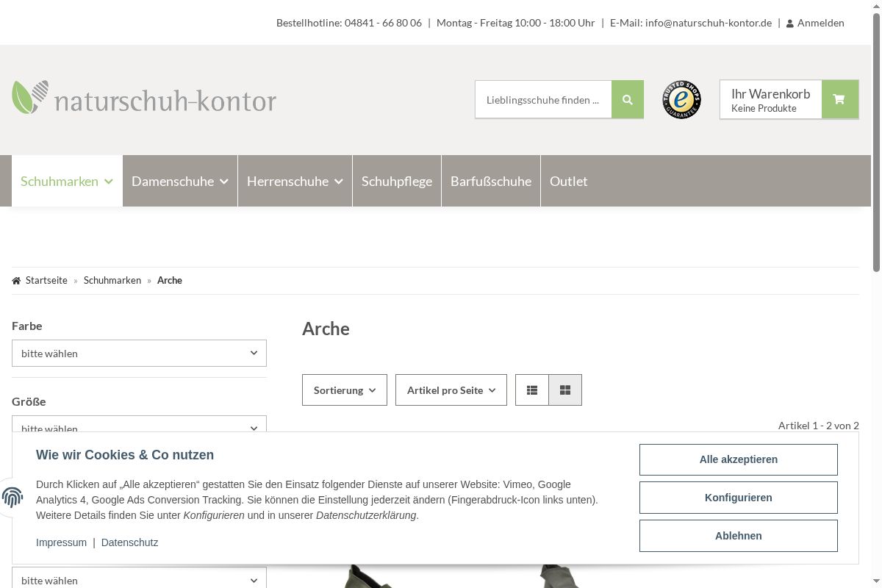Image resolution: width=882 pixels, height=588 pixels.
Task: Open the Trusted Shops guarantee badge
Action: (681, 100)
